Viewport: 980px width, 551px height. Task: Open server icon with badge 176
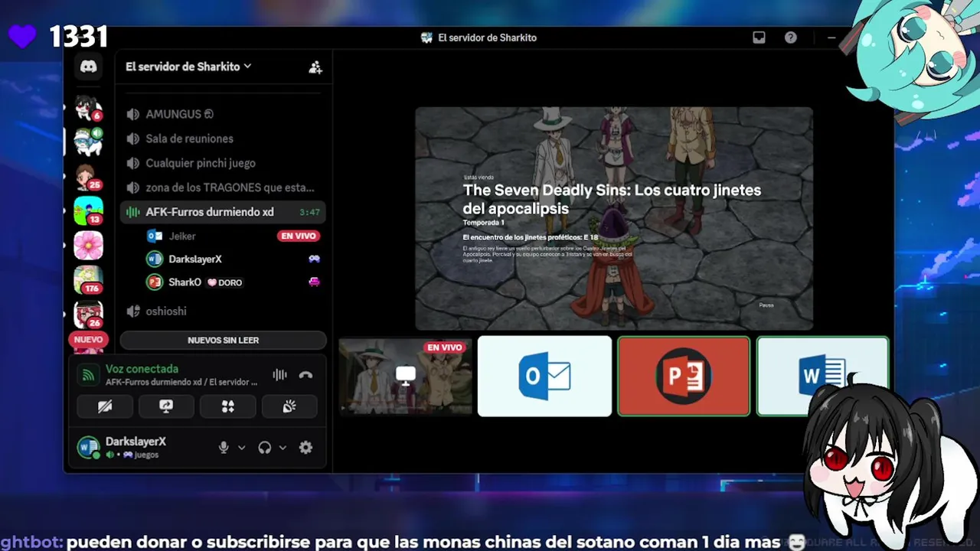pos(88,280)
